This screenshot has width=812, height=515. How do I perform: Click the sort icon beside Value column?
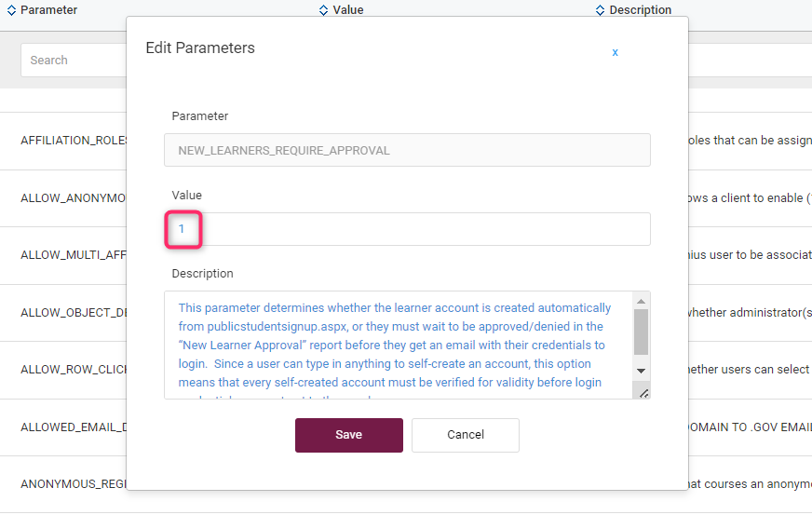click(x=323, y=10)
